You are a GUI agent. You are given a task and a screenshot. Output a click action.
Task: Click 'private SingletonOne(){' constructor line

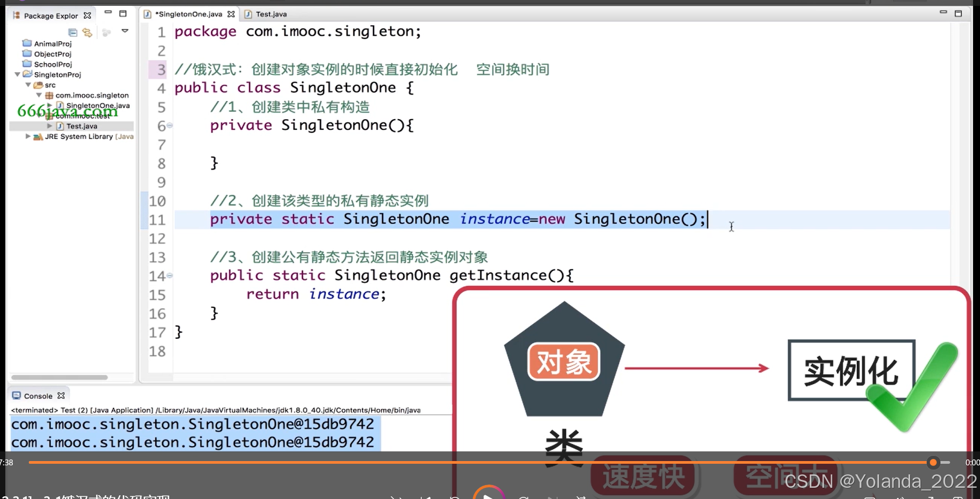coord(312,126)
